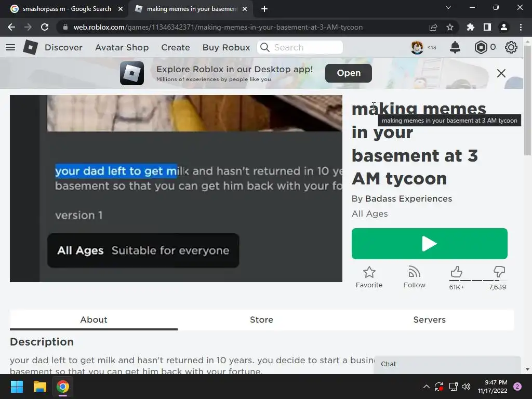
Task: Open the Roblox settings gear
Action: pyautogui.click(x=511, y=47)
